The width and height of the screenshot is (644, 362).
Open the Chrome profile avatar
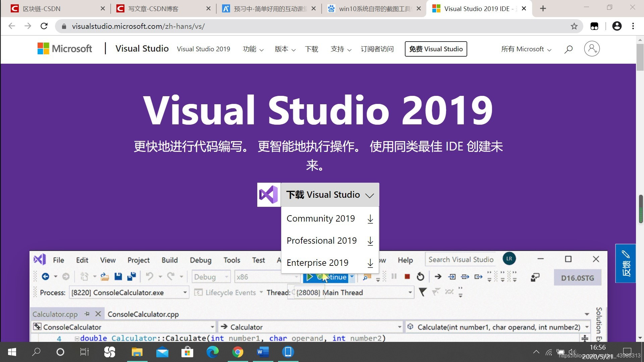point(616,26)
